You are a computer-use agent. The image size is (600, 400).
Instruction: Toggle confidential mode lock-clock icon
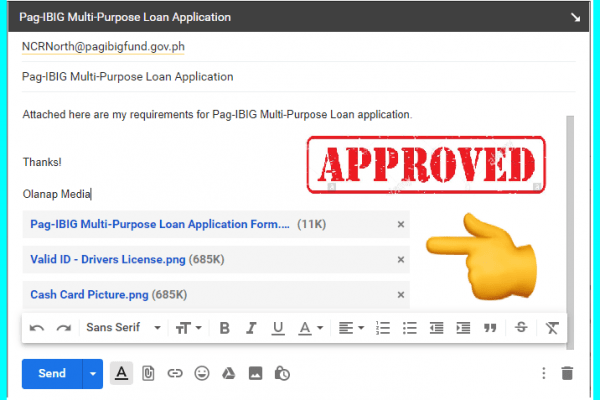pos(283,373)
